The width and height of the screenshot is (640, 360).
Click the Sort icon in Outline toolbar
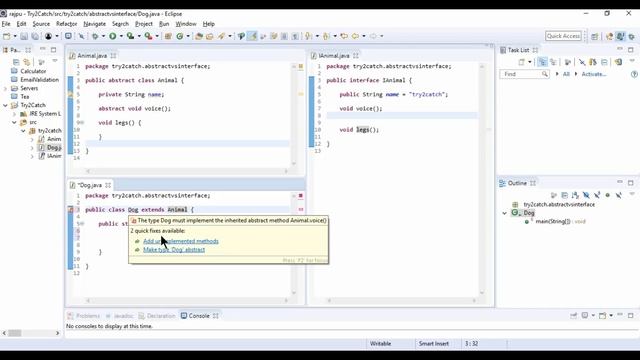[575, 196]
